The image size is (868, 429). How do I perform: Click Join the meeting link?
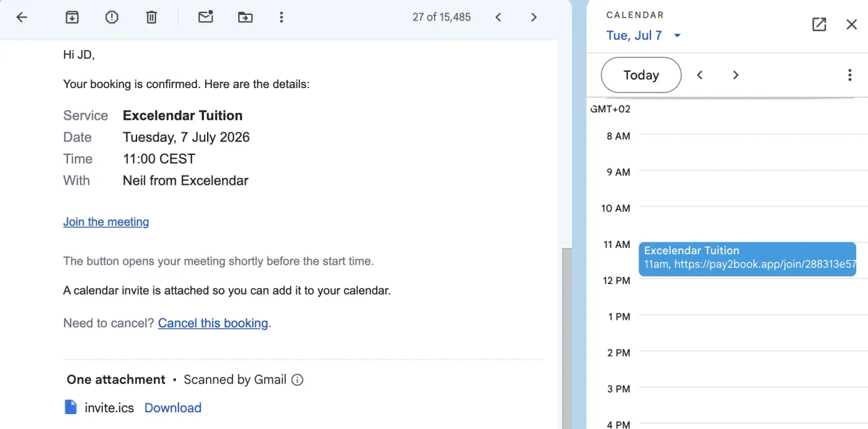coord(106,222)
